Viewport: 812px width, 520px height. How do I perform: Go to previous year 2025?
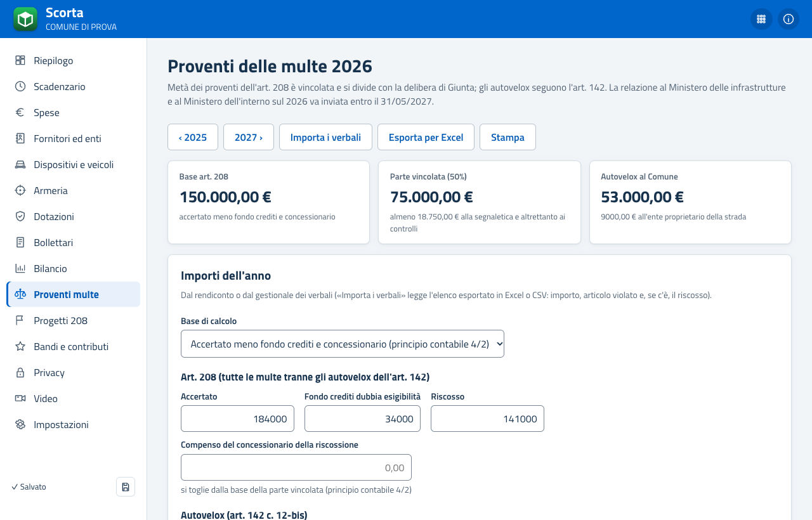pos(193,137)
